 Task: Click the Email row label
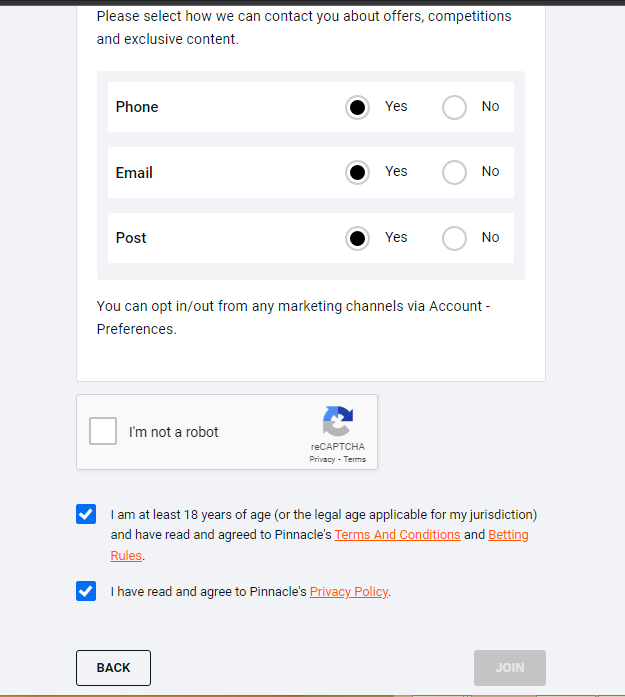pos(134,173)
